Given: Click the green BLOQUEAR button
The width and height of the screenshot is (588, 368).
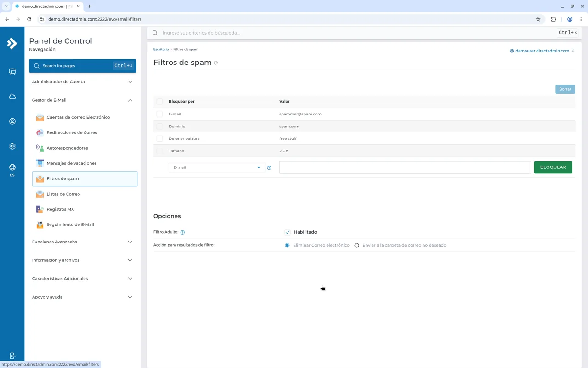Looking at the screenshot, I should pos(553,167).
